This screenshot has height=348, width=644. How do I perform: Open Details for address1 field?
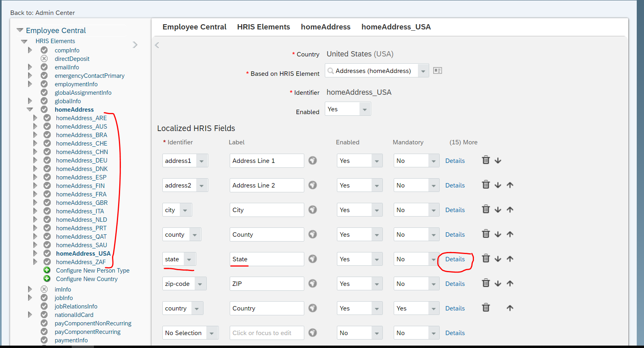click(455, 160)
